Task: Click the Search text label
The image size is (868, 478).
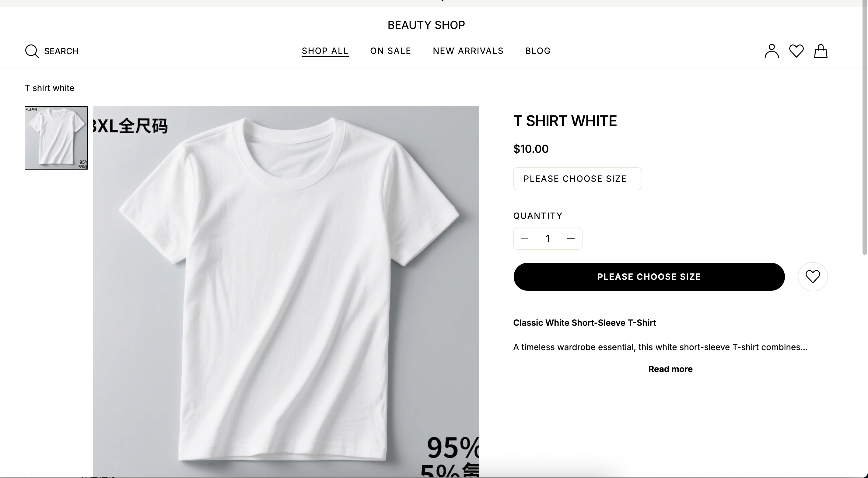Action: 61,51
